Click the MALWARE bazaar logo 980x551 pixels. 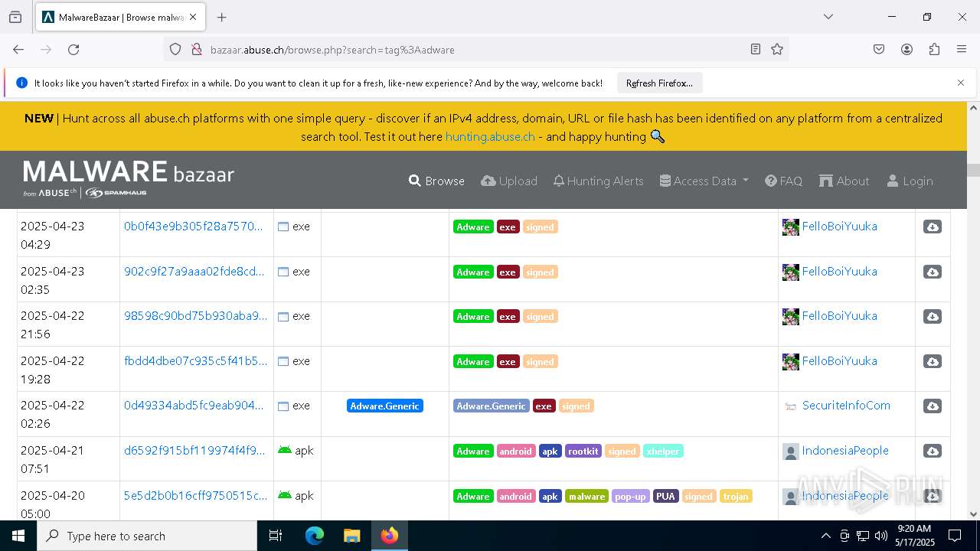tap(129, 179)
